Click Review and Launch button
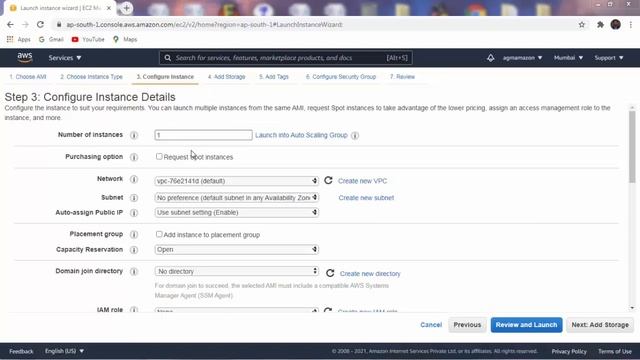The width and height of the screenshot is (640, 360). tap(527, 325)
